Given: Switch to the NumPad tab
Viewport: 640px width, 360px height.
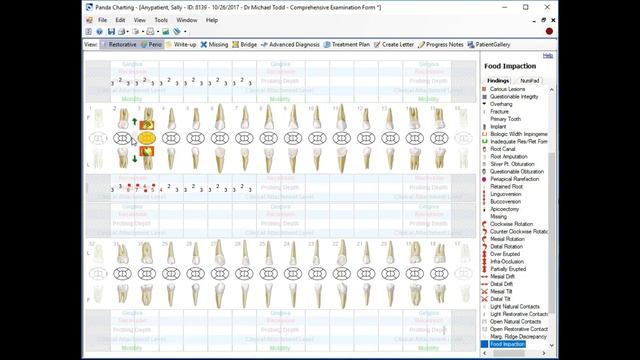Looking at the screenshot, I should [x=529, y=81].
